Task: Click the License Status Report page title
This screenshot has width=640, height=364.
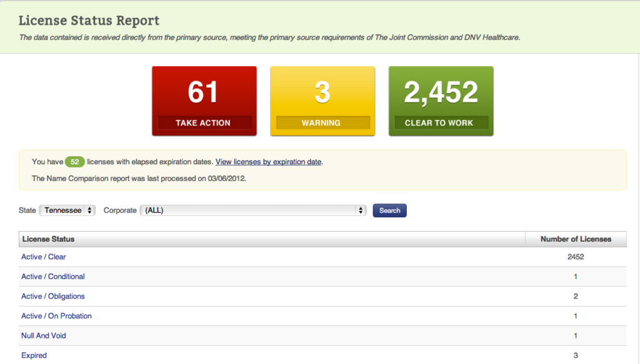Action: [89, 20]
